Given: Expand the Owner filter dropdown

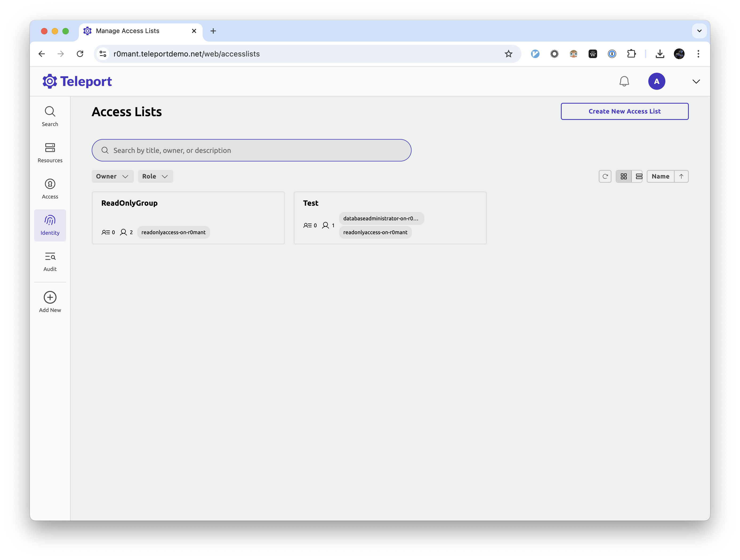Looking at the screenshot, I should (112, 176).
